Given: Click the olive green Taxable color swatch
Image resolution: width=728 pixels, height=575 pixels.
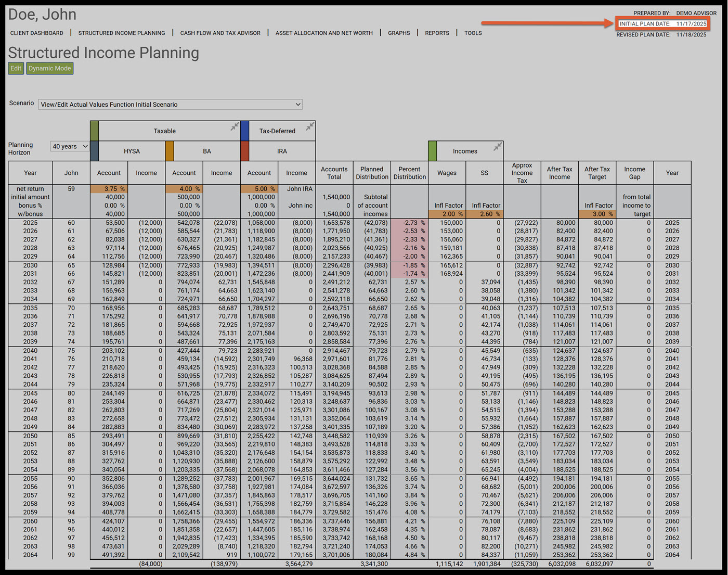Looking at the screenshot, I should pos(94,131).
